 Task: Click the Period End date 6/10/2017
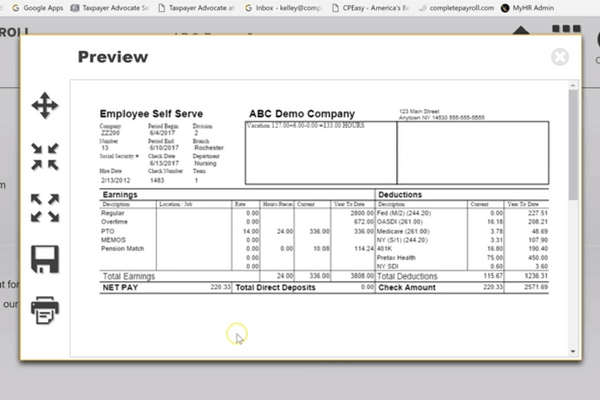(164, 148)
